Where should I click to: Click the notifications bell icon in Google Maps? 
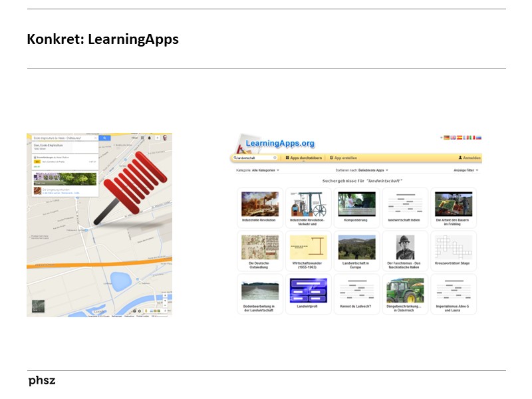click(x=149, y=138)
